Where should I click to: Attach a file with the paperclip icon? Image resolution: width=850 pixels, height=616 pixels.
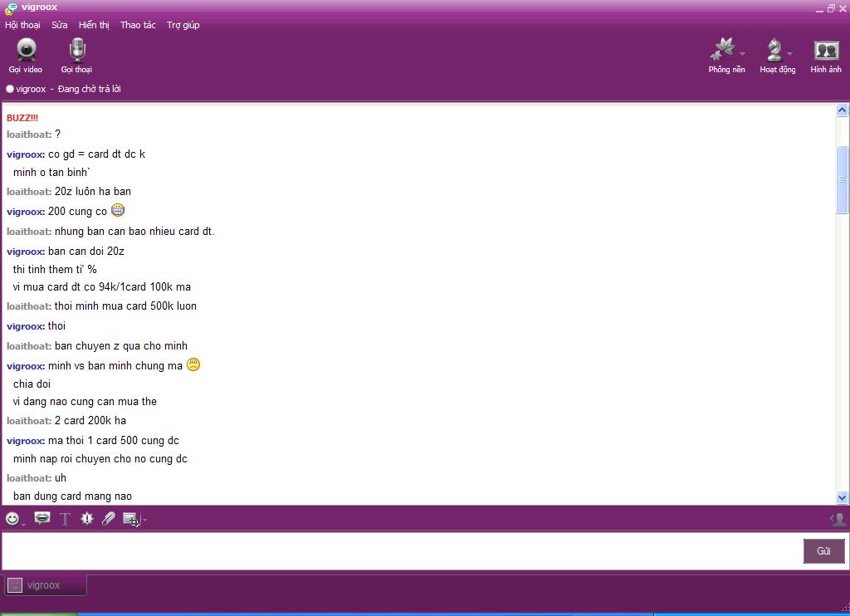(109, 519)
